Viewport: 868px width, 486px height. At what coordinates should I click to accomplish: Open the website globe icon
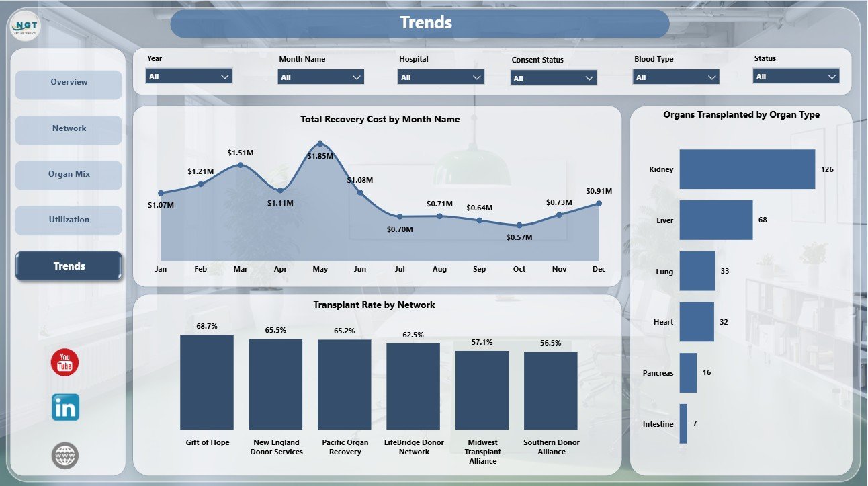(65, 455)
